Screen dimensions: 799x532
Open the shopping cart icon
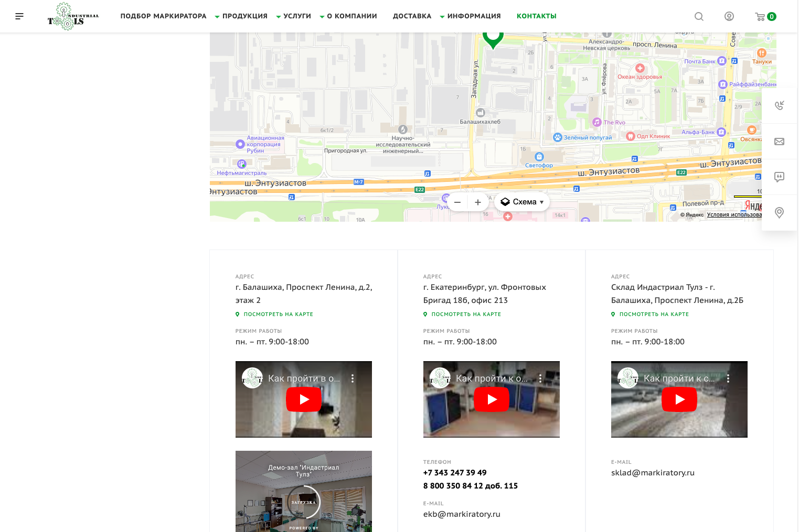coord(760,16)
